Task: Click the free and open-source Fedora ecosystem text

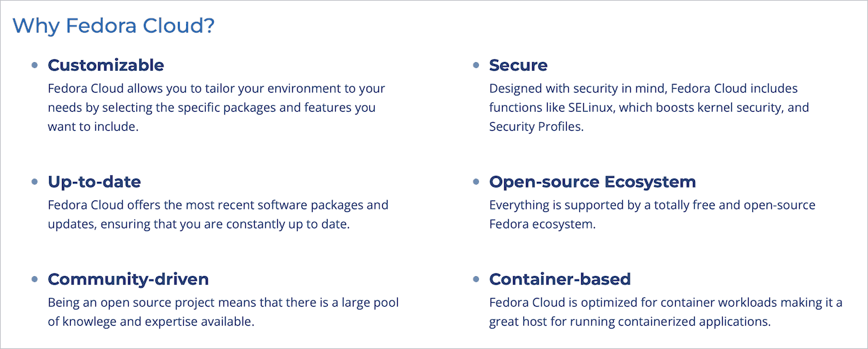Action: coord(651,214)
